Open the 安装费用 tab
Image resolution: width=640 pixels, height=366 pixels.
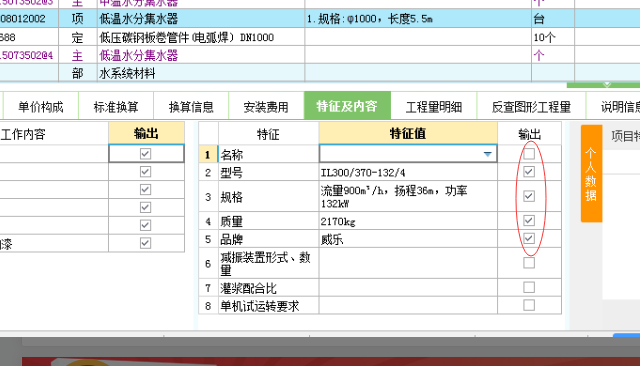pos(266,107)
